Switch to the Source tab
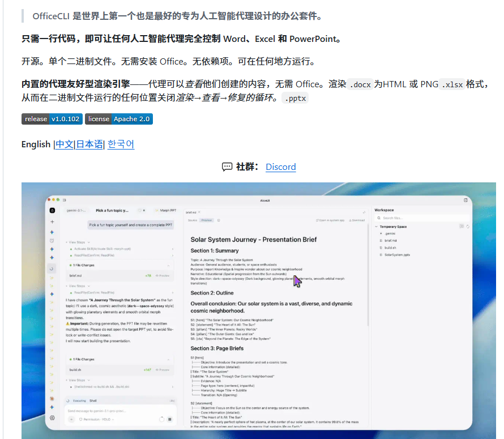The image size is (504, 439). pos(192,220)
